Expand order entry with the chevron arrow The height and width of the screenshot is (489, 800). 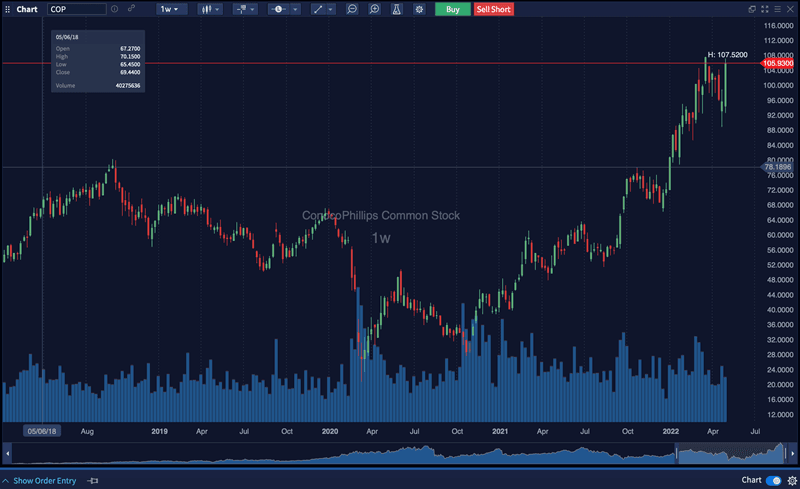(6, 480)
